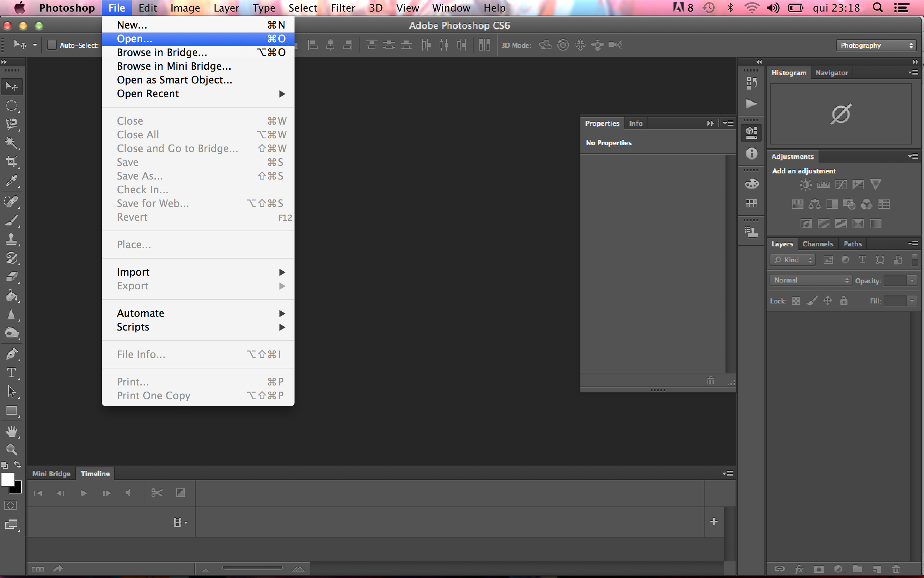Select the Magic Wand tool
Image resolution: width=924 pixels, height=578 pixels.
click(12, 143)
